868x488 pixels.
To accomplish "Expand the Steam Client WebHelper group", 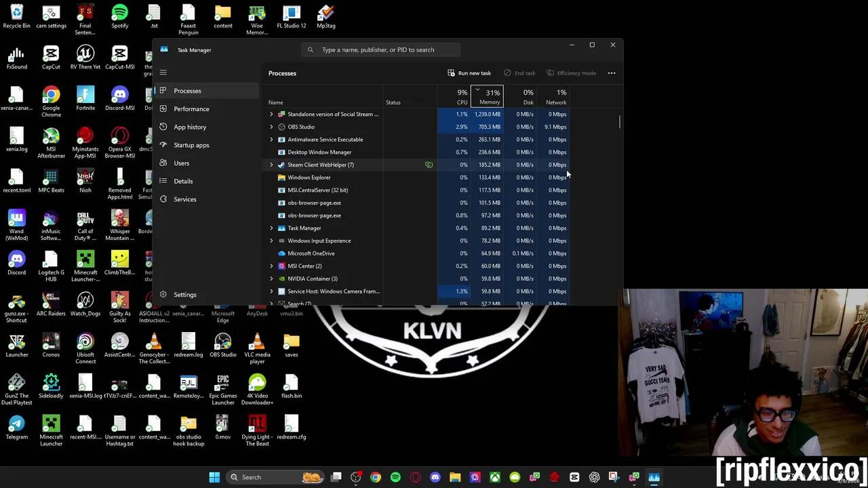I will pyautogui.click(x=271, y=165).
